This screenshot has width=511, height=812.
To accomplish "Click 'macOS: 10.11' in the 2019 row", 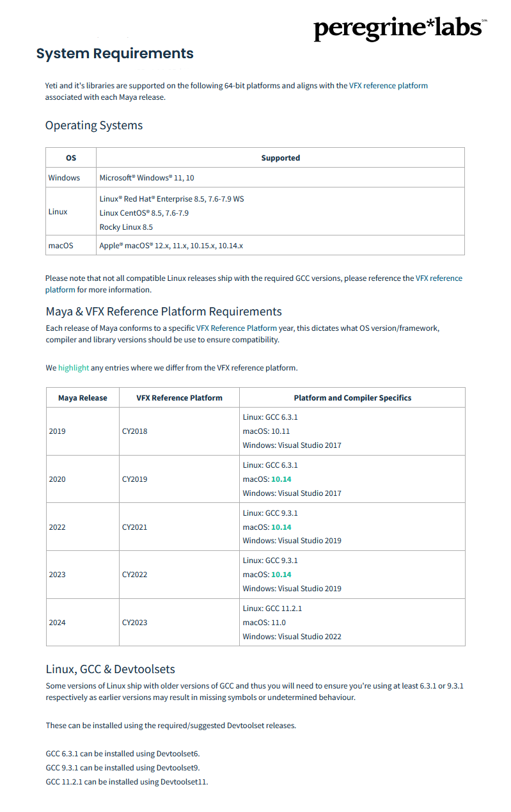I will 266,431.
